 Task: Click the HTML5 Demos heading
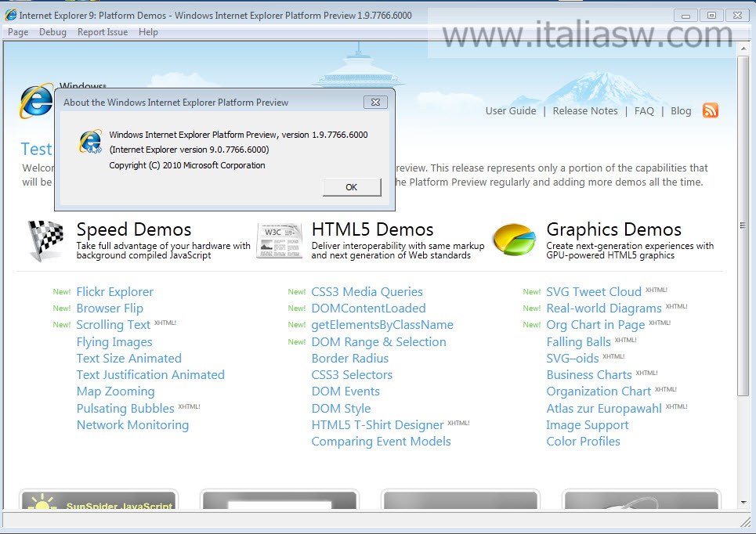[x=372, y=229]
